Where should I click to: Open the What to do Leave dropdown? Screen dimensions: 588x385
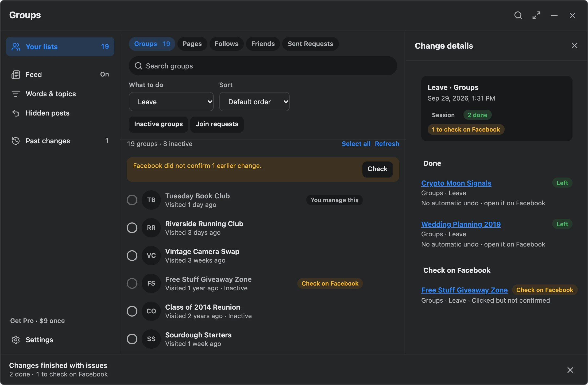click(171, 102)
